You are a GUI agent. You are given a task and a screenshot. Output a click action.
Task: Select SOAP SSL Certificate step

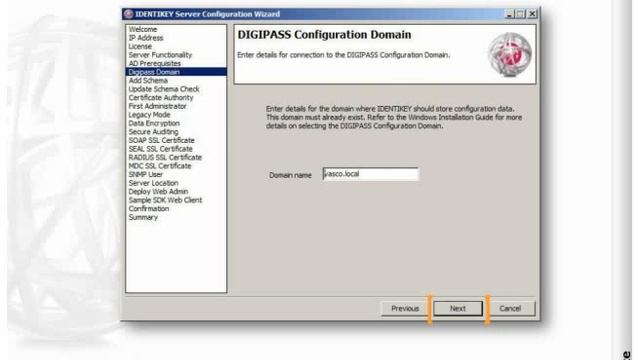162,140
